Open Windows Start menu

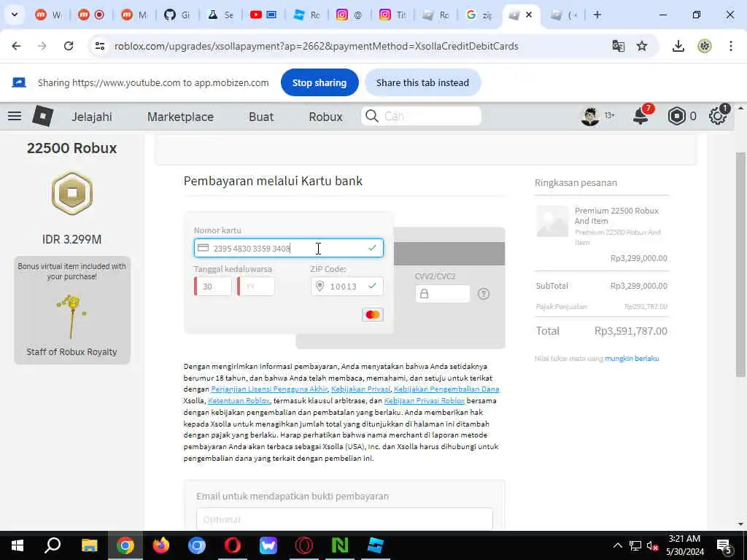[x=18, y=545]
